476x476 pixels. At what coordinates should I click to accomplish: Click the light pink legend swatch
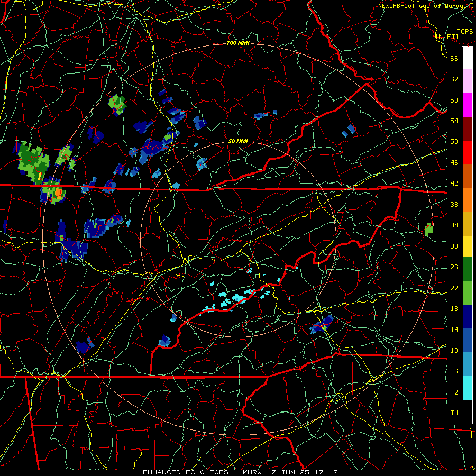tap(467, 81)
